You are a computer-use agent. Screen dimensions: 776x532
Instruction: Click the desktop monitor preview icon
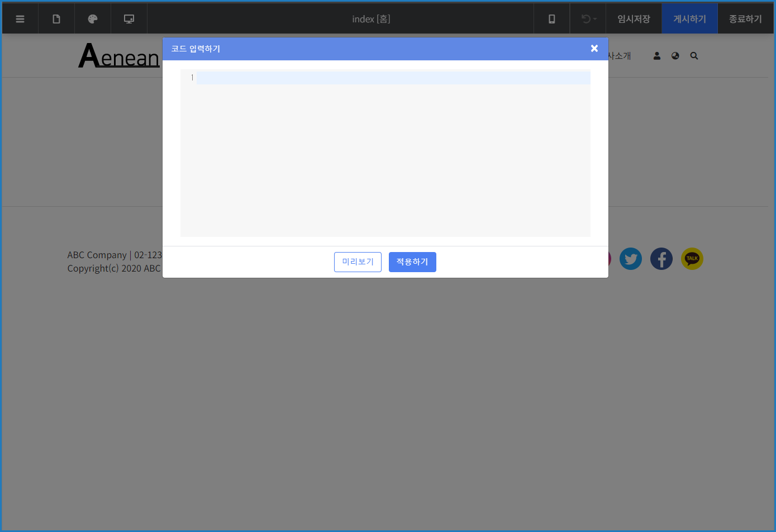(129, 19)
